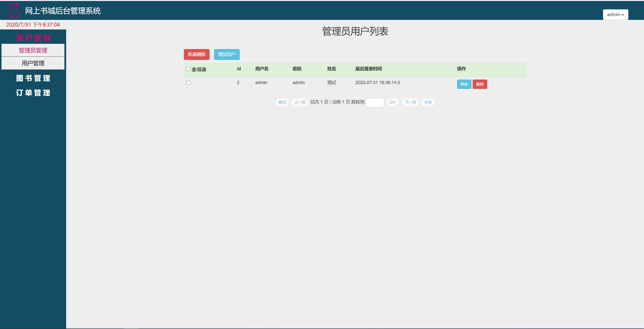Click the pink bookstore logo icon
Screen dimensions: 644x329
(x=14, y=11)
